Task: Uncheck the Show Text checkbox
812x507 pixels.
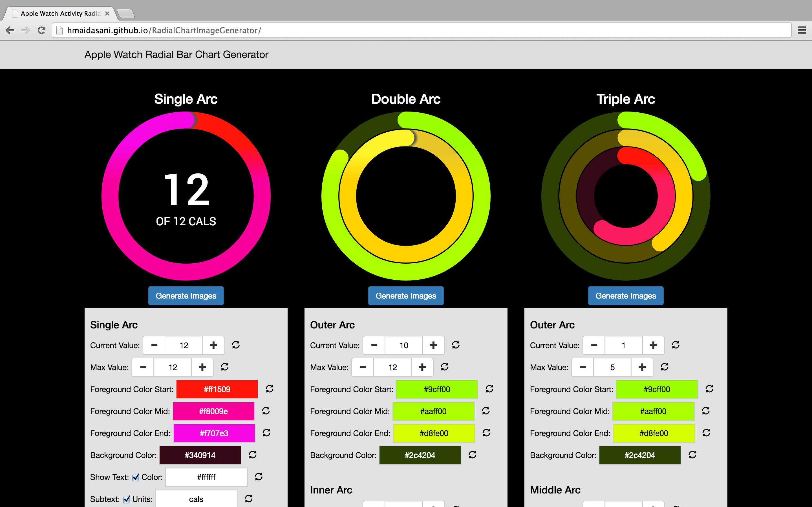Action: click(x=136, y=477)
